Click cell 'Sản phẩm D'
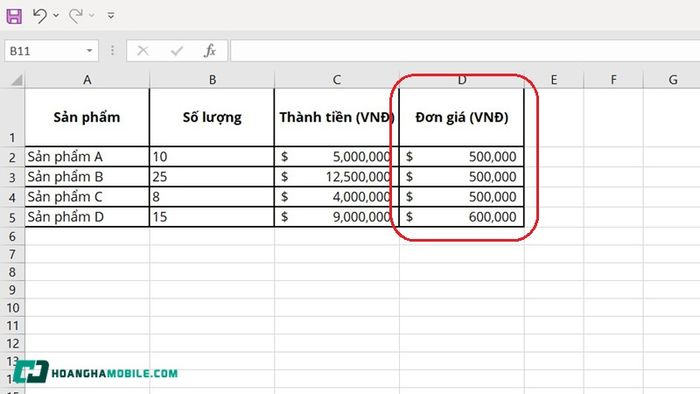Screen dimensions: 700x394 [87, 217]
